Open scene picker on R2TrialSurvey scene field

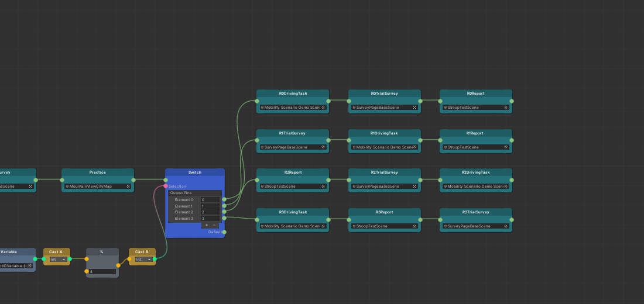(x=415, y=186)
